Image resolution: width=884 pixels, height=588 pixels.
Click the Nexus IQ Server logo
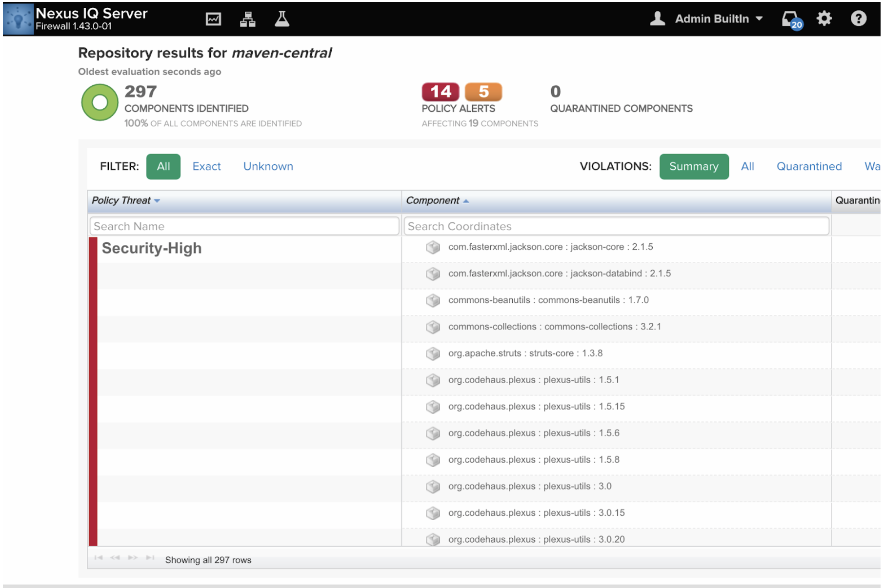pyautogui.click(x=19, y=19)
